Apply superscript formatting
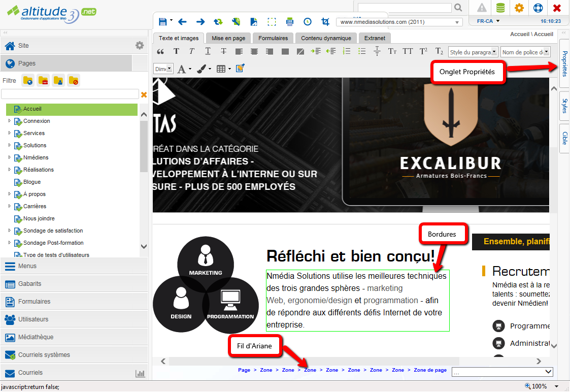Viewport: 570px width, 392px height. point(423,51)
